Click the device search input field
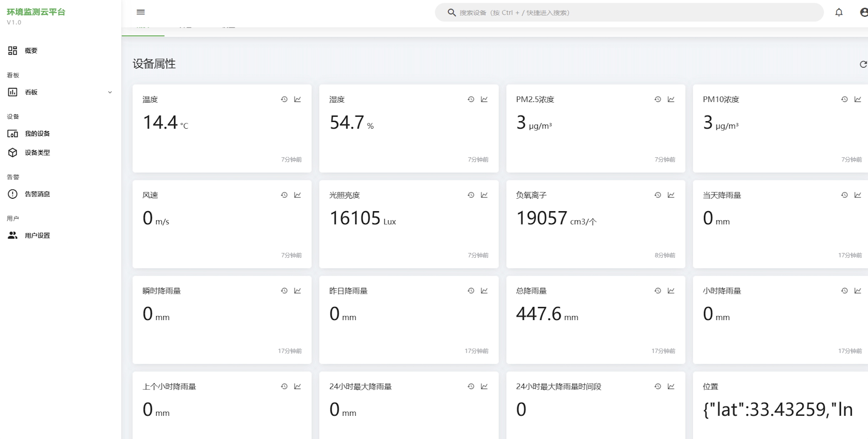This screenshot has height=439, width=868. coord(629,12)
